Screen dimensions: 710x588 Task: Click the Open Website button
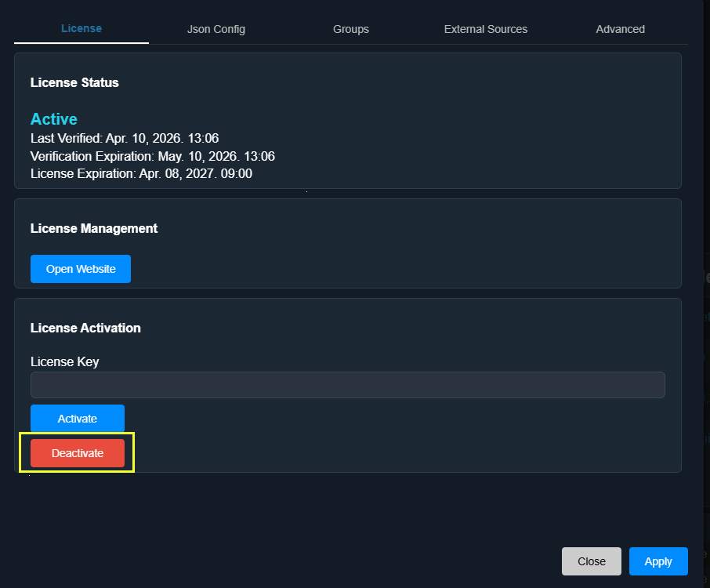coord(81,269)
